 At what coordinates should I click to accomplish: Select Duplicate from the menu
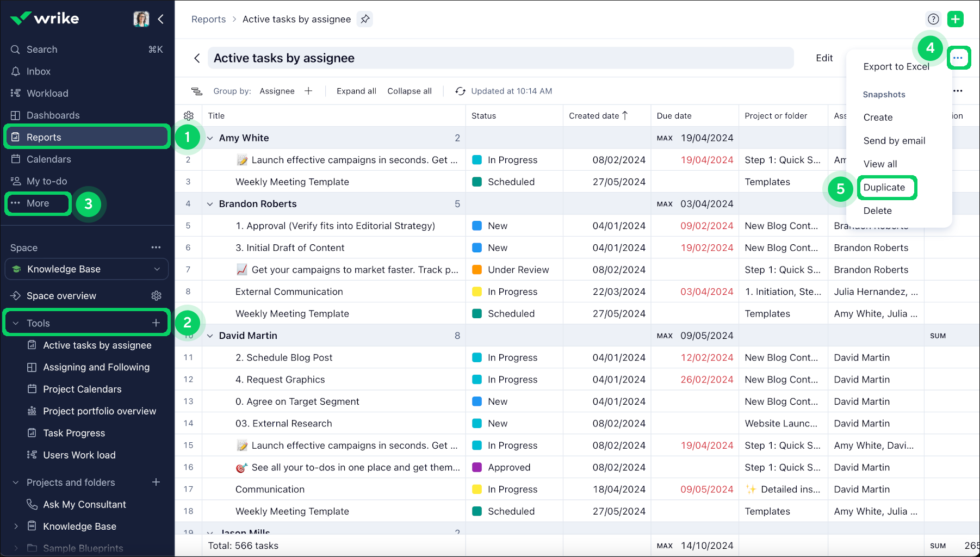tap(884, 188)
